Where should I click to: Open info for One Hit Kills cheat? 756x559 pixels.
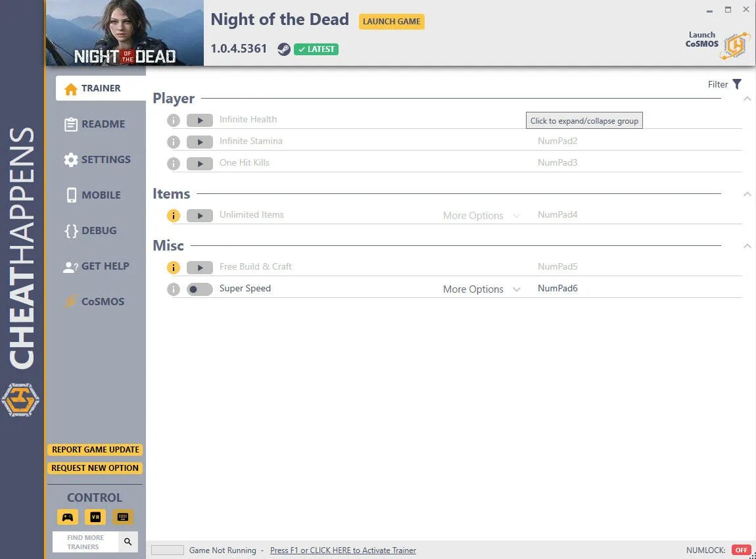(173, 164)
